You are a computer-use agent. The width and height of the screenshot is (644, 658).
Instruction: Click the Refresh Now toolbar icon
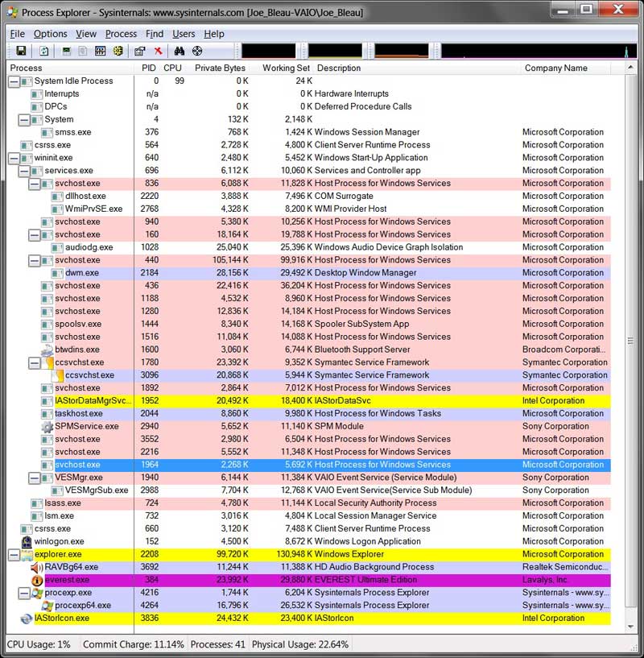pos(44,52)
